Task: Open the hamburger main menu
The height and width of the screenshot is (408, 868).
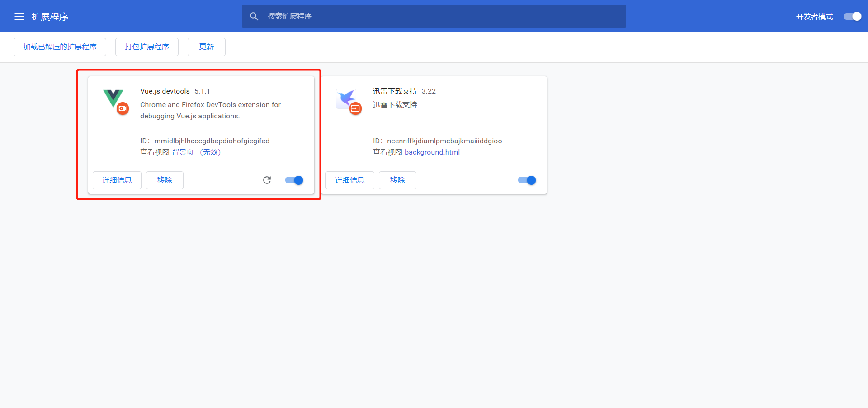Action: 19,17
